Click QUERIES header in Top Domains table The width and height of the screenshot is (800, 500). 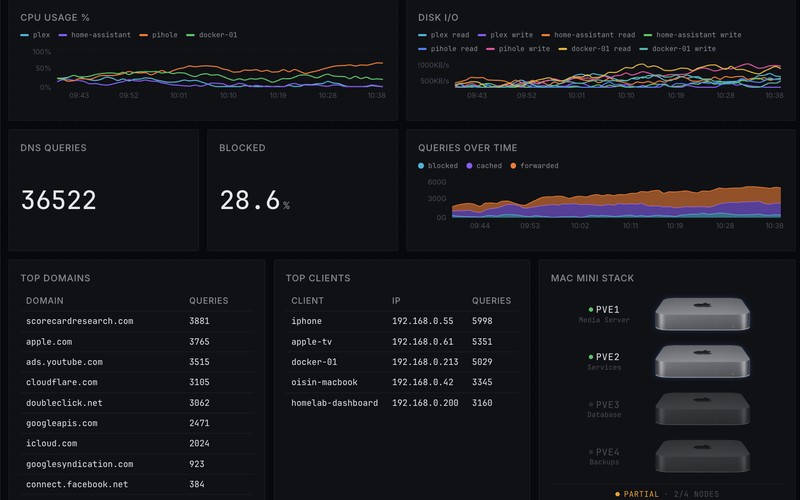pyautogui.click(x=209, y=301)
